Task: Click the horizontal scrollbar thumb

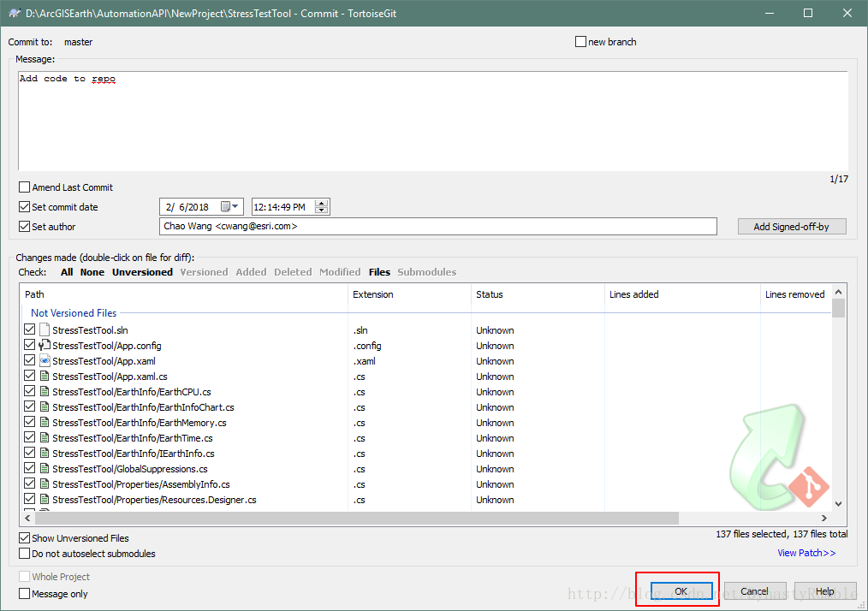Action: tap(356, 518)
